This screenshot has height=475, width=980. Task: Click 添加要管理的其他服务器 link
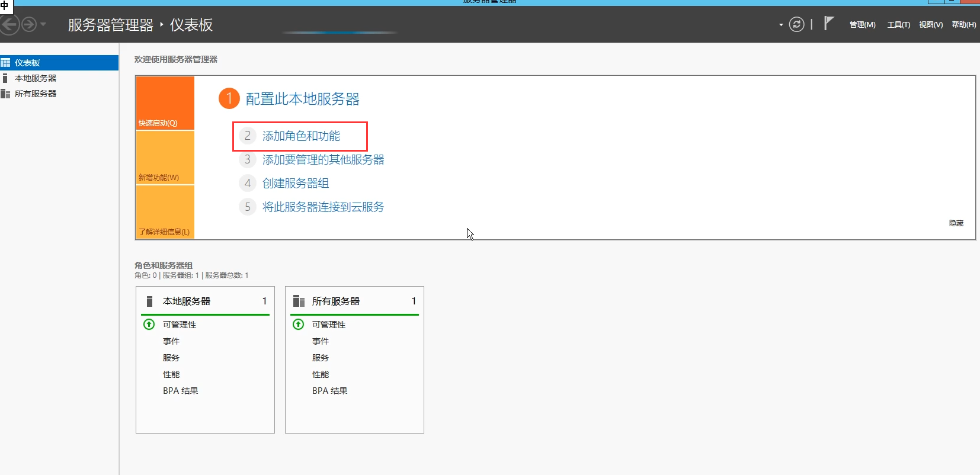pyautogui.click(x=323, y=160)
